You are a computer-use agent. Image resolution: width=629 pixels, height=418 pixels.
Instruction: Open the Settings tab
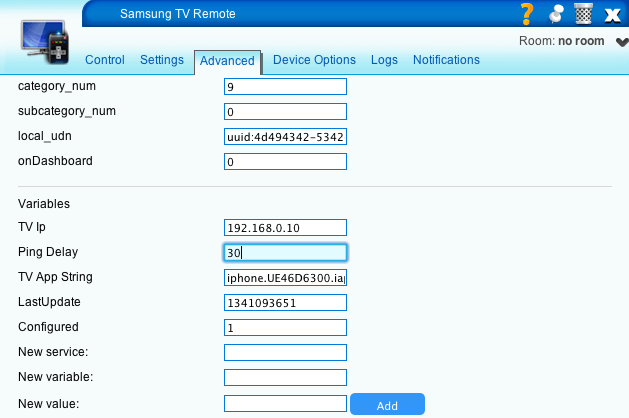click(162, 60)
